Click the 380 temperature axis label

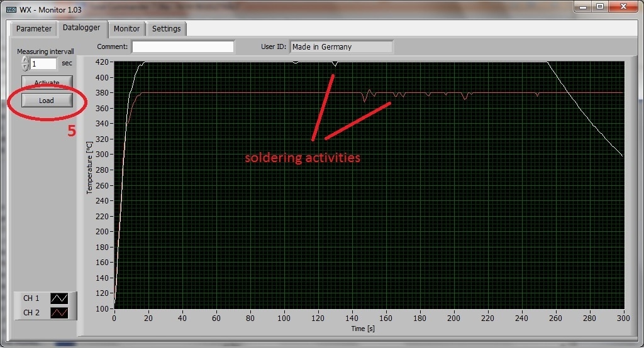click(x=102, y=93)
